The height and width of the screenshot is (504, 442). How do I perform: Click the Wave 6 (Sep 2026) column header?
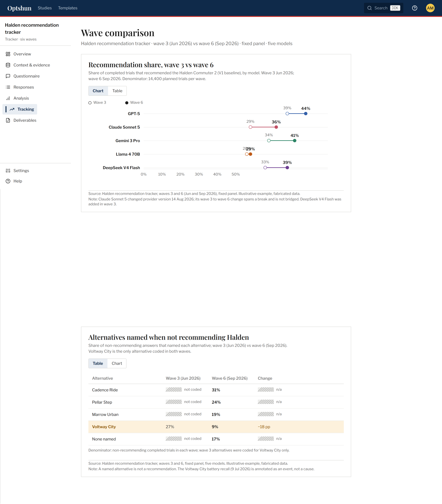point(230,378)
